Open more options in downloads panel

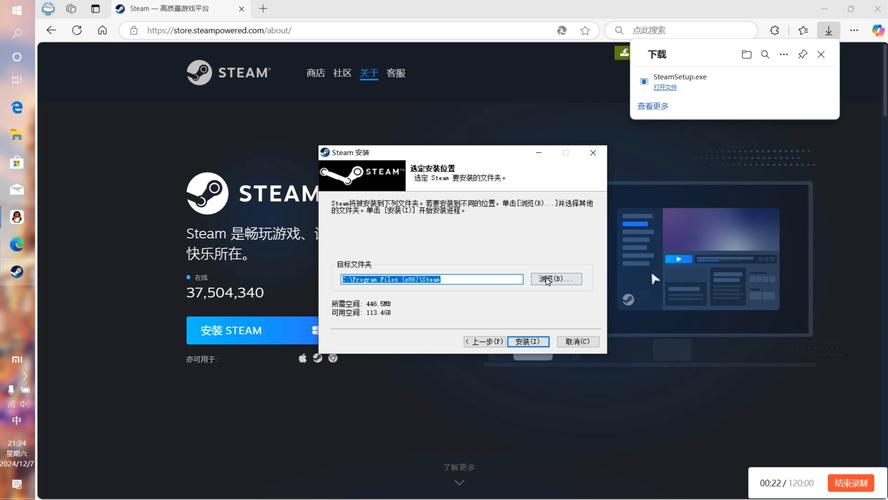784,55
